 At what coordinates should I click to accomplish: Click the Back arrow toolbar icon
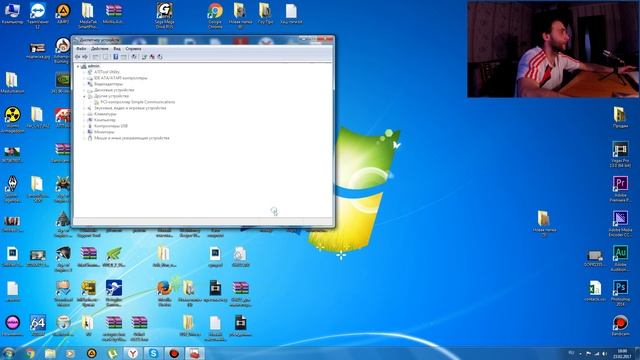pos(78,57)
